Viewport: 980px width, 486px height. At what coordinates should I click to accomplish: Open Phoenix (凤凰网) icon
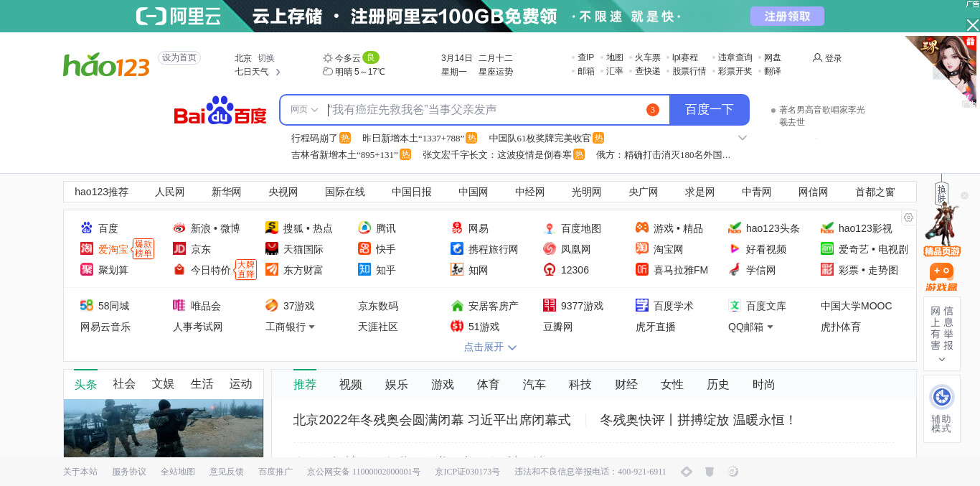(x=550, y=249)
